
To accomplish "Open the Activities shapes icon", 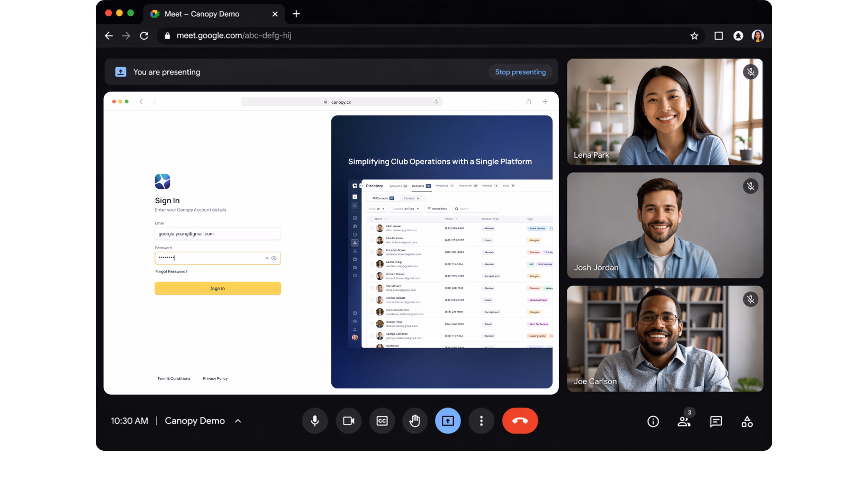I will [x=747, y=421].
